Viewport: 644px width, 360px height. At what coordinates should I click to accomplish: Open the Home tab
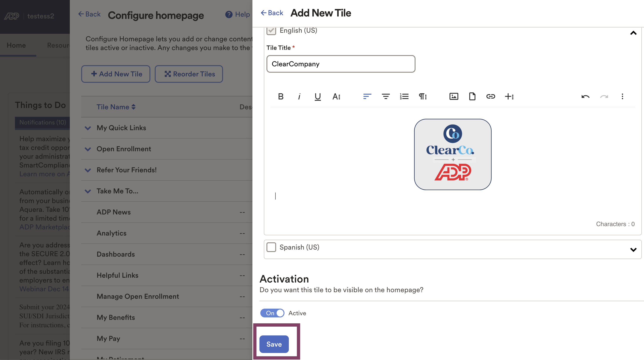click(16, 45)
